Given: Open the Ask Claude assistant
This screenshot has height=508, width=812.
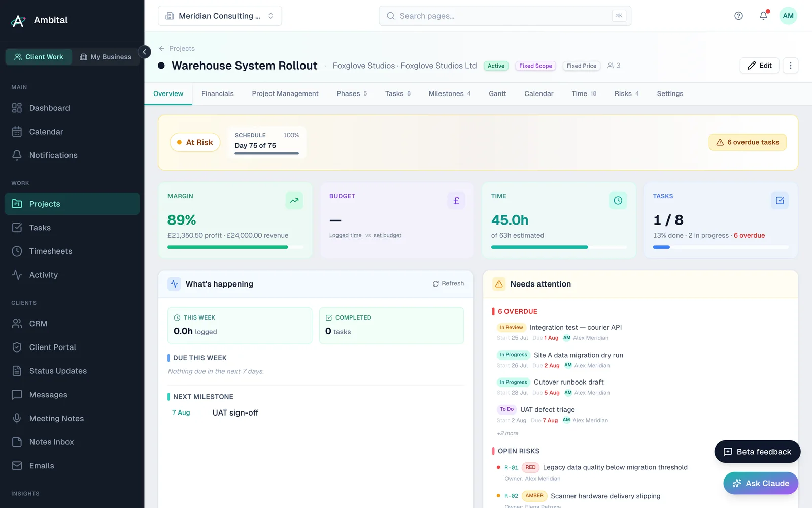Looking at the screenshot, I should coord(761,483).
